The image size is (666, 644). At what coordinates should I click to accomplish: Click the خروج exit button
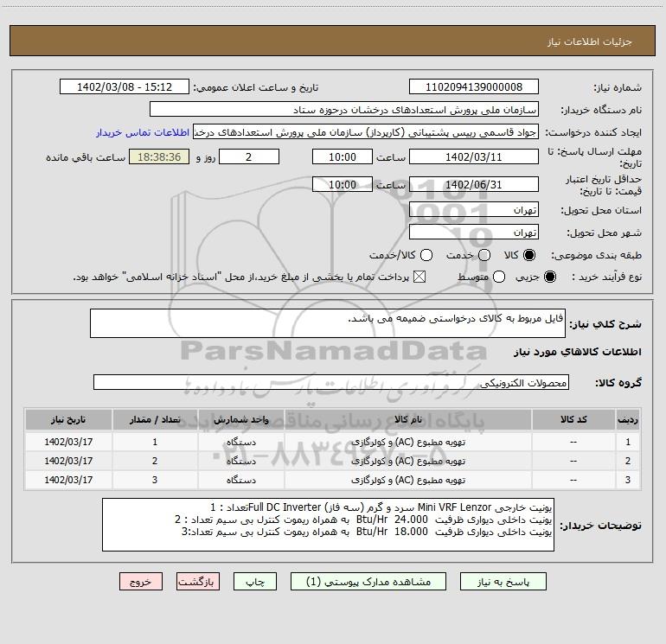tap(141, 582)
